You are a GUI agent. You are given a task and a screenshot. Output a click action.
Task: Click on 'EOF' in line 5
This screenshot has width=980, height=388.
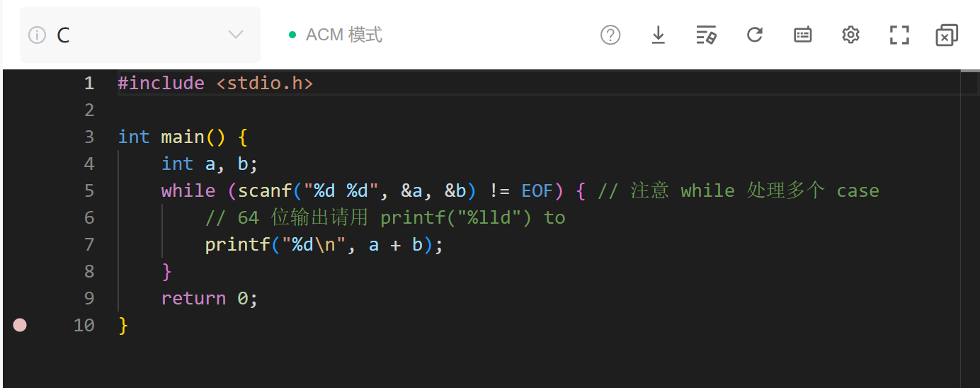[537, 191]
